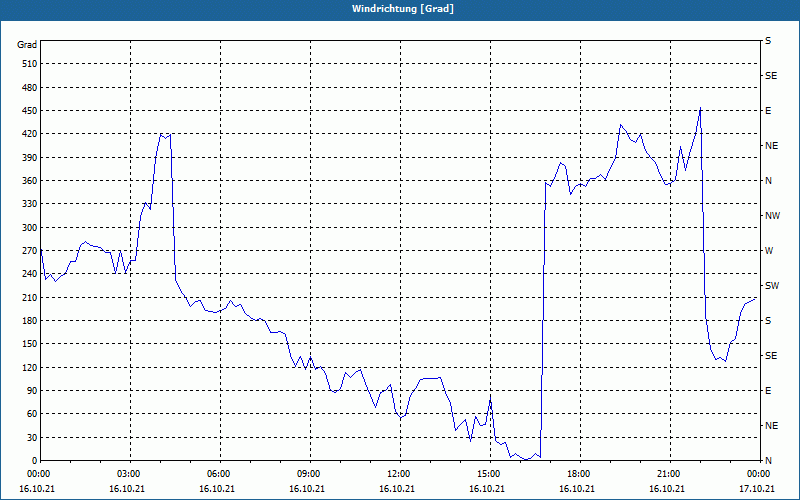Select the 60 y-axis value

tap(32, 414)
